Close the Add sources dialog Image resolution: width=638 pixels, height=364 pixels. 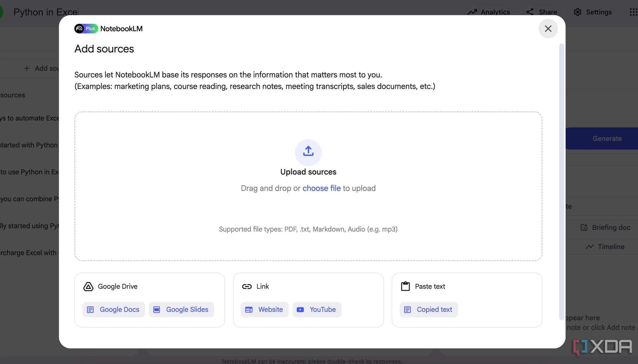[x=548, y=29]
